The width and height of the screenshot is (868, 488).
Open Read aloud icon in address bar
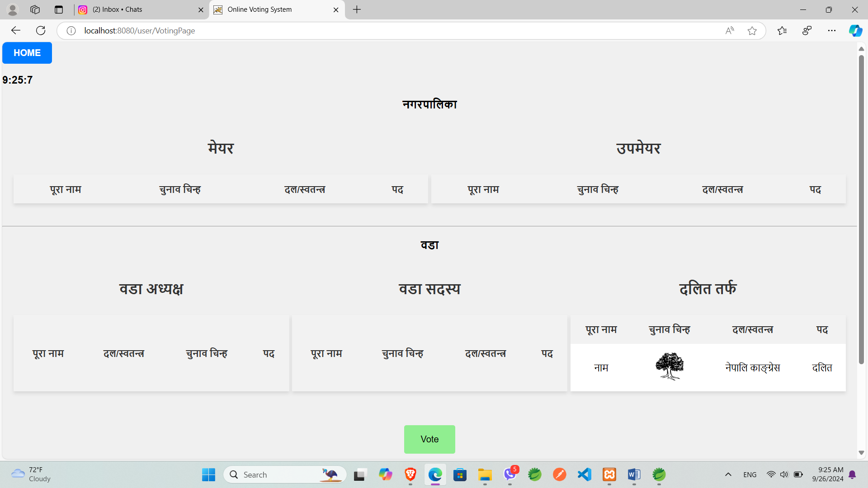coord(730,31)
